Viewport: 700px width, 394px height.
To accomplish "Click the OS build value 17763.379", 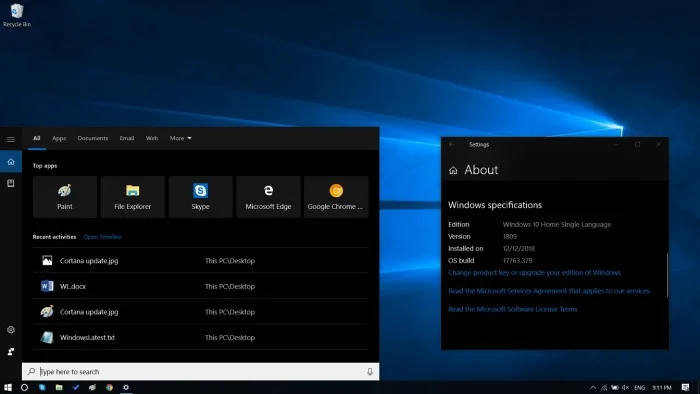I will pos(517,261).
